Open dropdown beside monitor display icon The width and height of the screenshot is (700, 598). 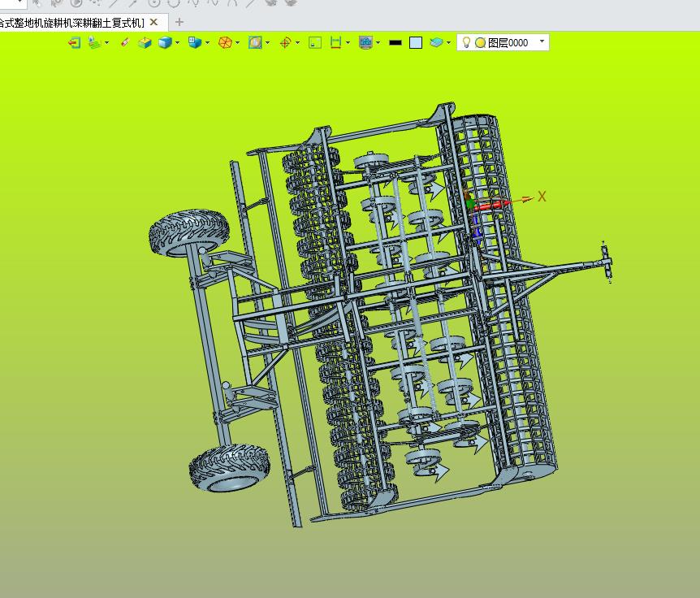[378, 43]
